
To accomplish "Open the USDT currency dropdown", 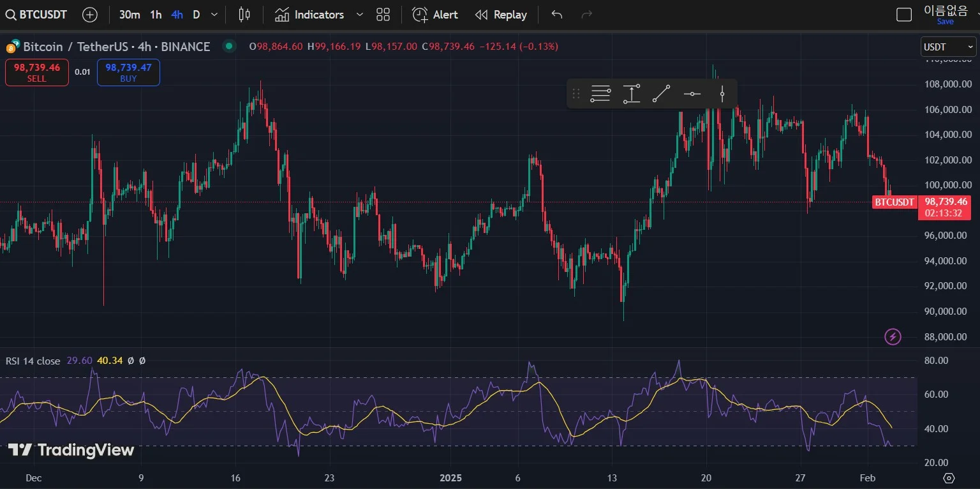I will point(948,47).
